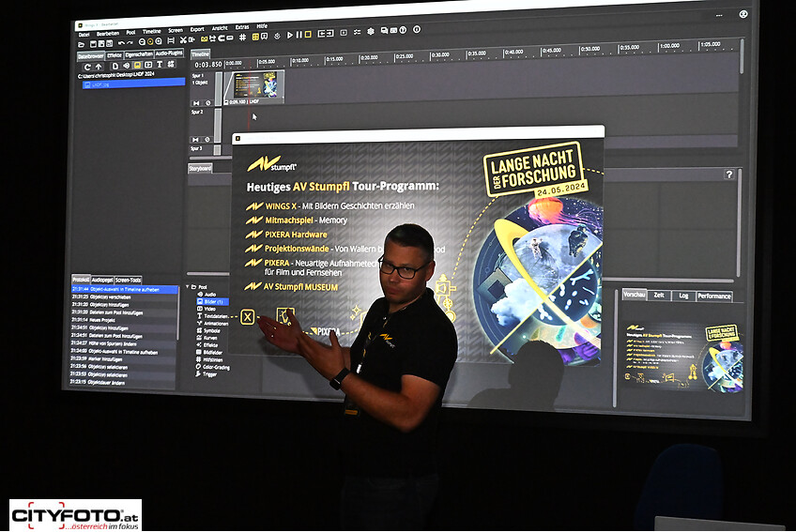Toggle the magnet snapping icon
Screen dimensions: 796x532
click(x=222, y=38)
